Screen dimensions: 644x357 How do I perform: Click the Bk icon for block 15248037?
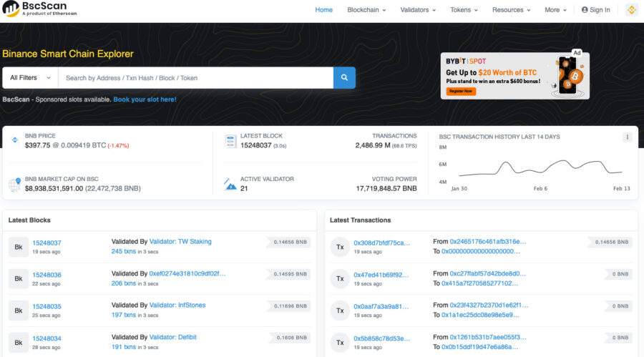coord(19,247)
